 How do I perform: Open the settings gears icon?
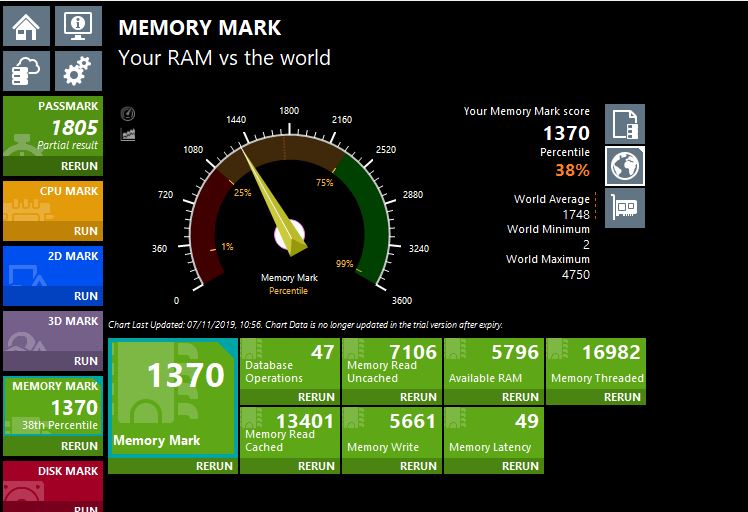click(x=78, y=71)
